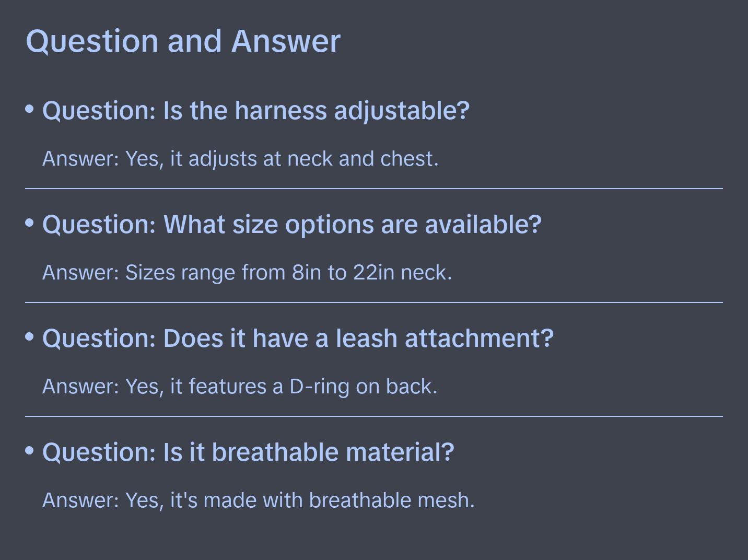The height and width of the screenshot is (560, 748).
Task: Click the bullet beside the breathable material question
Action: tap(30, 450)
